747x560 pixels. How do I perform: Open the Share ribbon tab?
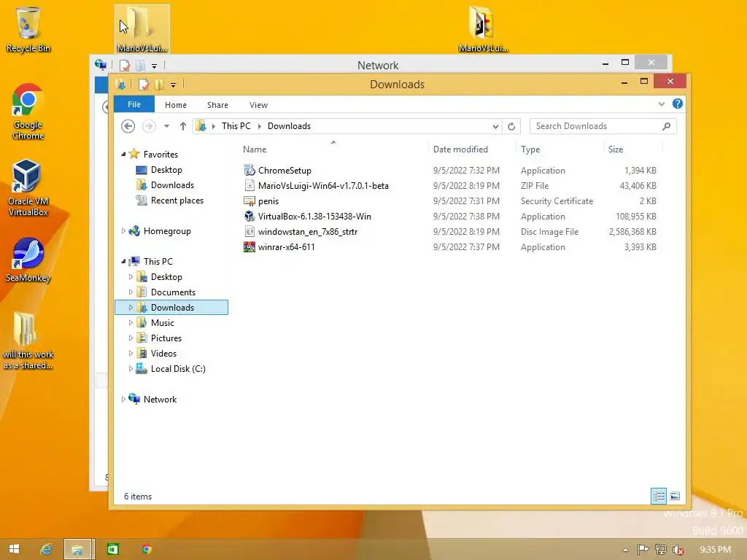coord(217,105)
